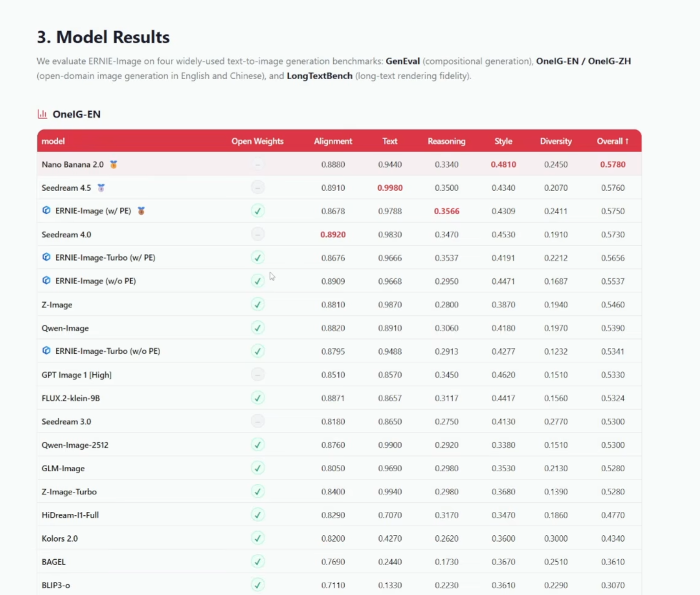Select the Qwen-Image-2512 model name
The width and height of the screenshot is (700, 595).
75,445
